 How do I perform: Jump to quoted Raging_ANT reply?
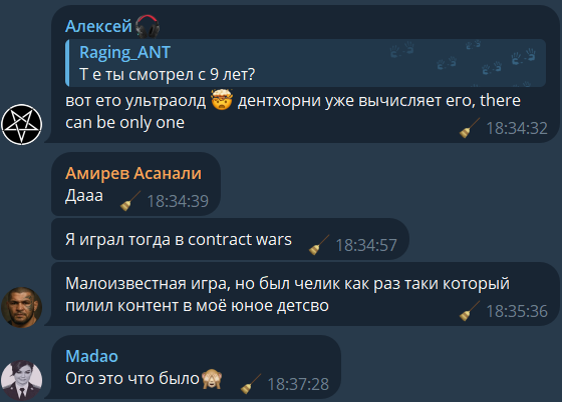point(305,63)
